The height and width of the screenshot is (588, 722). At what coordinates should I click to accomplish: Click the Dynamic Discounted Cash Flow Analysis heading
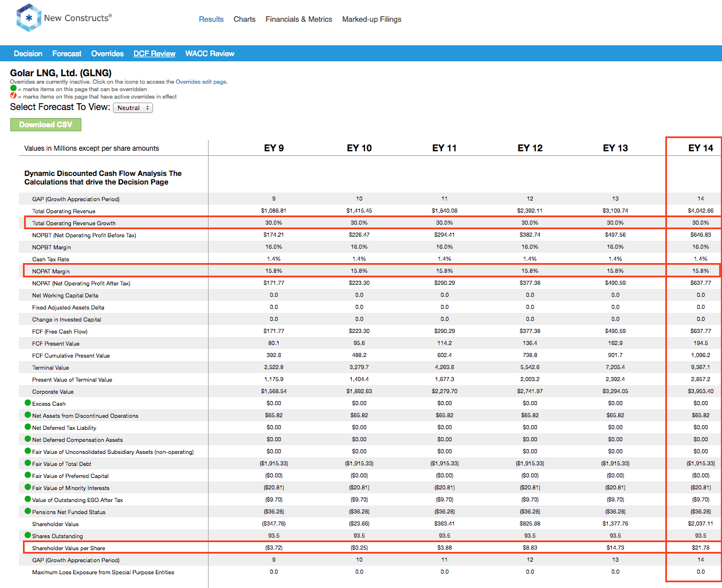coord(103,178)
